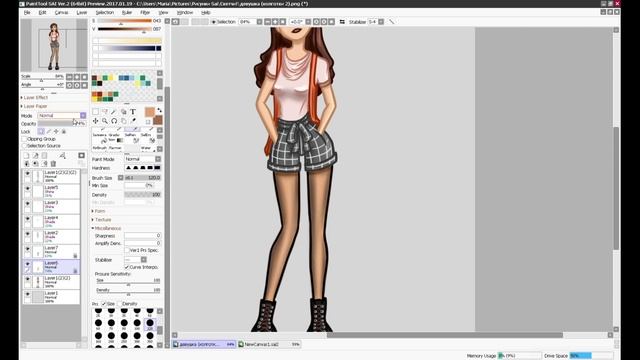640x360 pixels.
Task: Select Layer2 in the layer list
Action: pos(51,236)
